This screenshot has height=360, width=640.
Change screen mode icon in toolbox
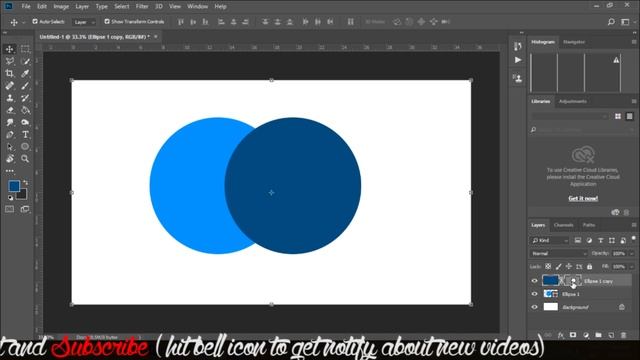click(x=25, y=209)
